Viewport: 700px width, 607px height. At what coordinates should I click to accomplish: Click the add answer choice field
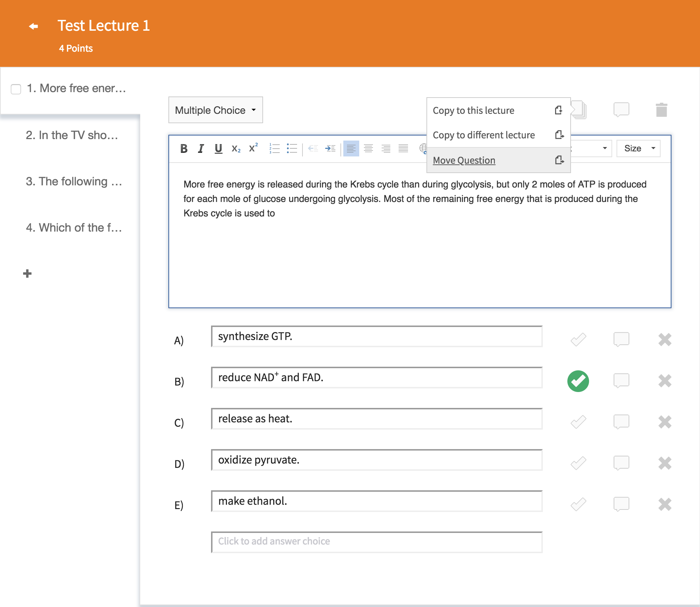[x=377, y=541]
